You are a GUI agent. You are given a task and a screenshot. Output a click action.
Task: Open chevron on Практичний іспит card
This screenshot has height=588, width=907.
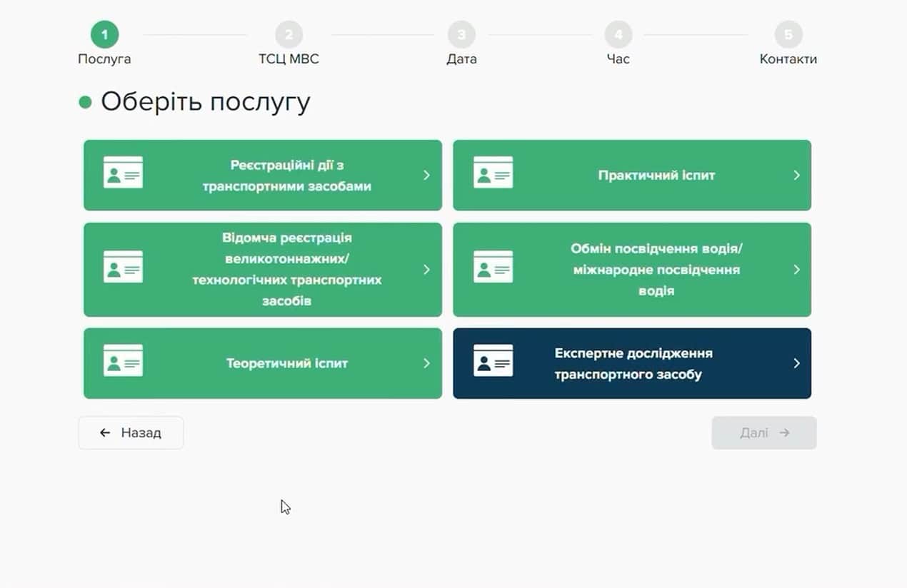point(796,175)
